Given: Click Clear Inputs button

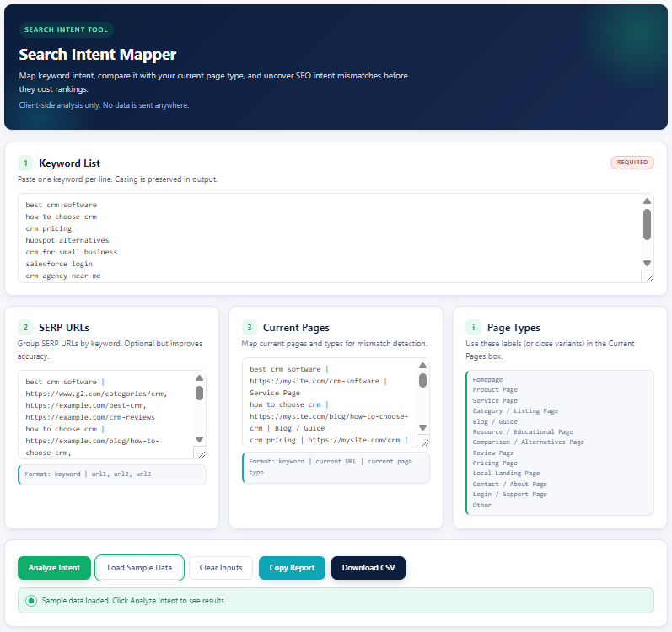Looking at the screenshot, I should 221,568.
